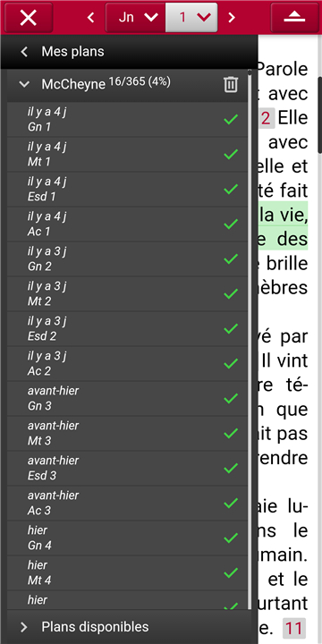Toggle the checkmark for Ac 3

(231, 503)
